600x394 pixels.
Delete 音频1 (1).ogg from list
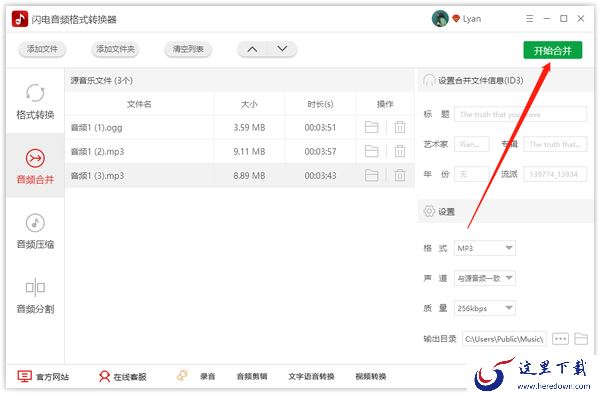400,127
